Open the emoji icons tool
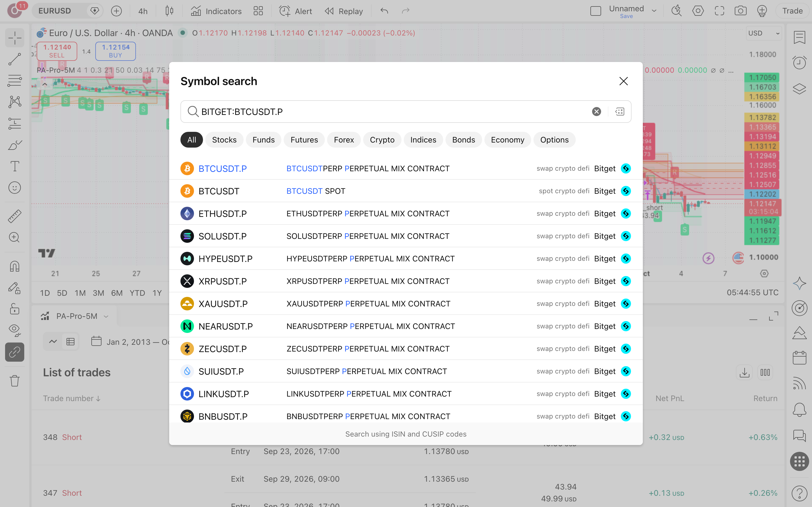The image size is (812, 507). pyautogui.click(x=15, y=188)
